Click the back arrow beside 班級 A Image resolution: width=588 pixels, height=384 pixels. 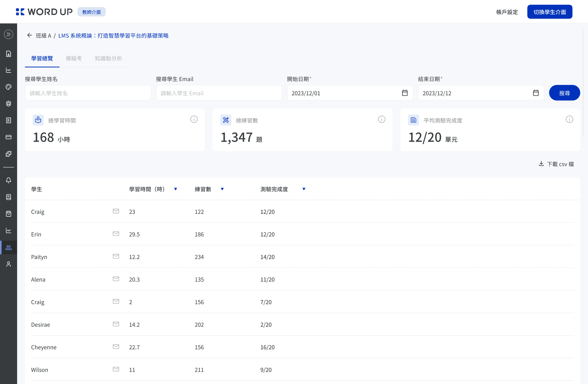29,35
